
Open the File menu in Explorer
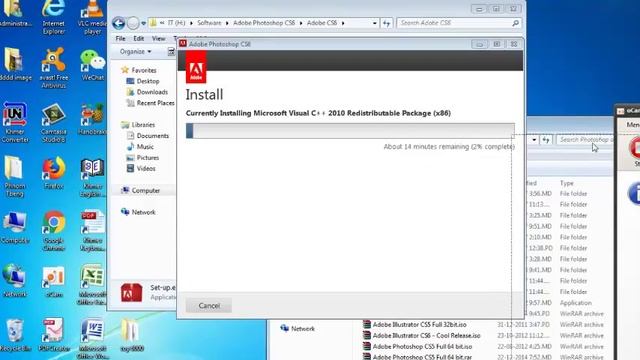click(120, 38)
